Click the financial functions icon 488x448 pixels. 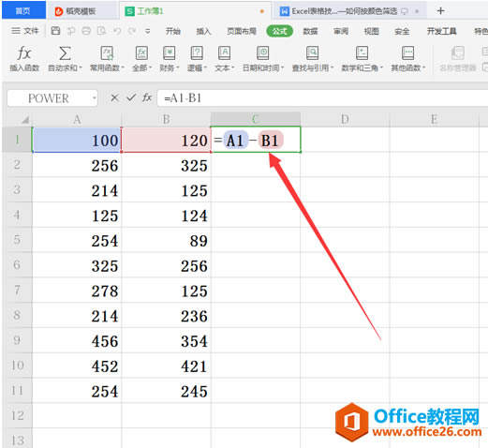point(169,53)
